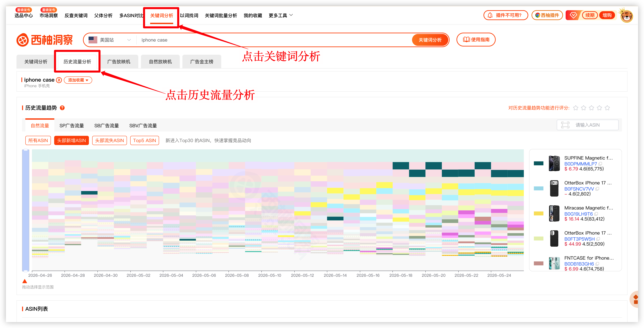Click the FNTCASE for iPhone thumbnail

click(x=554, y=263)
